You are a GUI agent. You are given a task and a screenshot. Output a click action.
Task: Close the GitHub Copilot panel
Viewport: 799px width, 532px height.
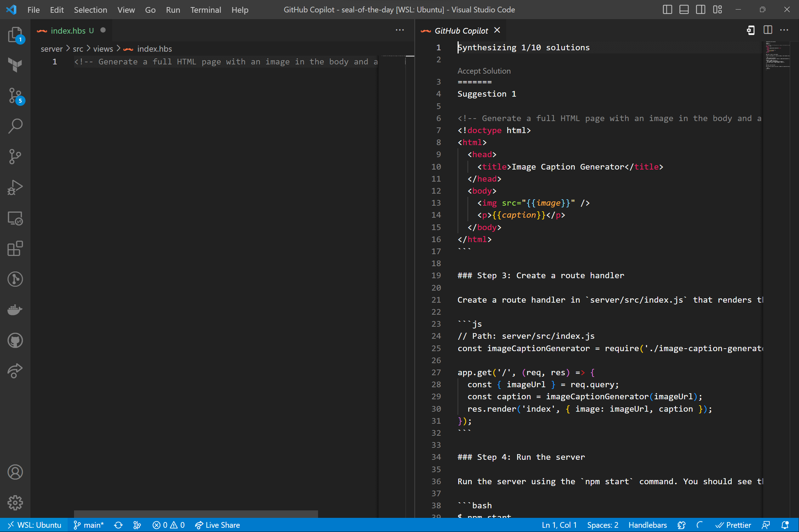(x=498, y=30)
